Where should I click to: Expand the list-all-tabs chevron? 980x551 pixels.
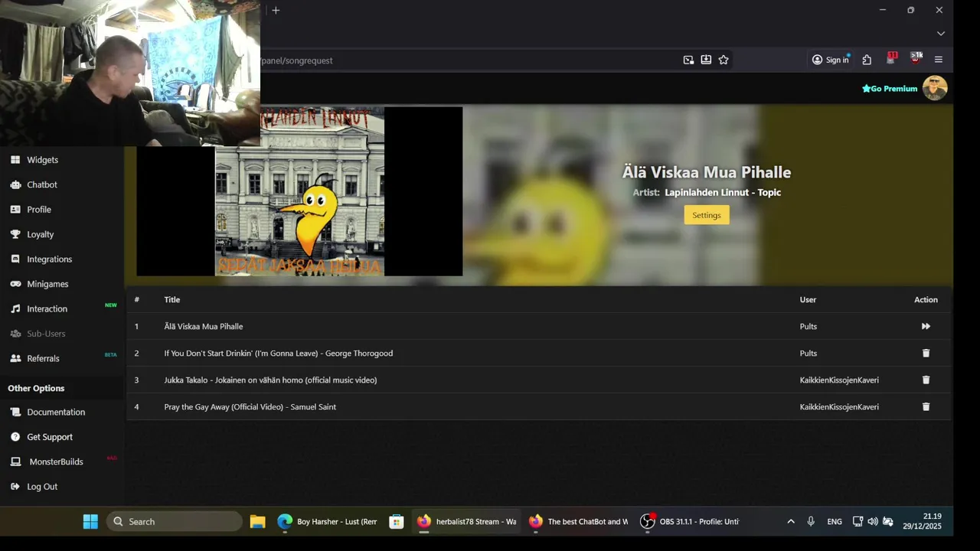(x=941, y=34)
